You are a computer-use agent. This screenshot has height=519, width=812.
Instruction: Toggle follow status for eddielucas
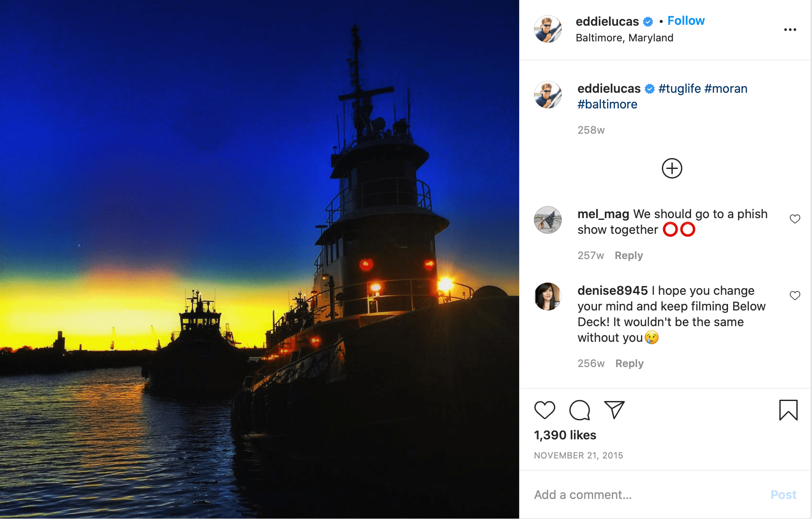[x=686, y=20]
